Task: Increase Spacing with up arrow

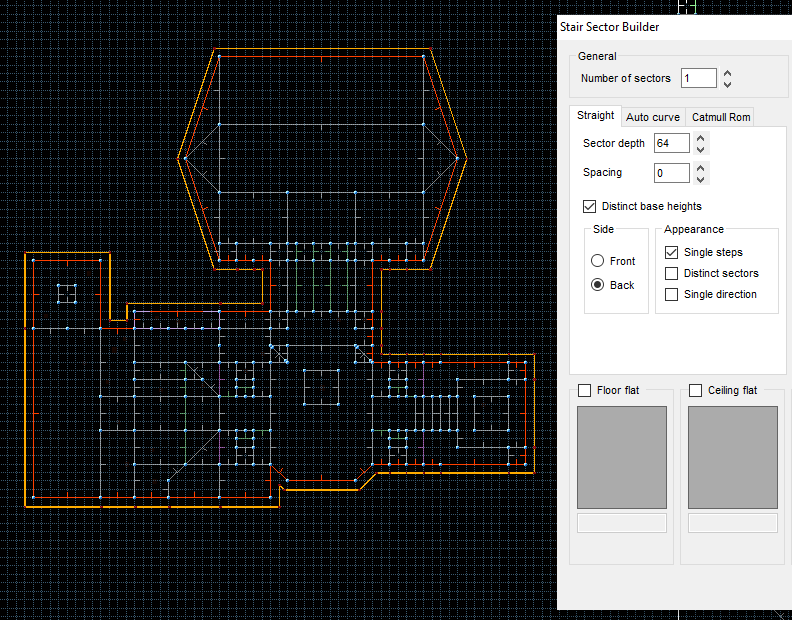Action: tap(701, 168)
